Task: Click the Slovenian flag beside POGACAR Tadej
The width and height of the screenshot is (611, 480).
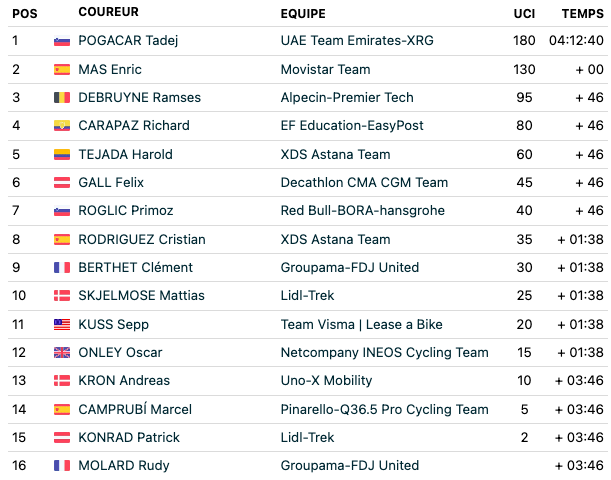Action: point(62,41)
